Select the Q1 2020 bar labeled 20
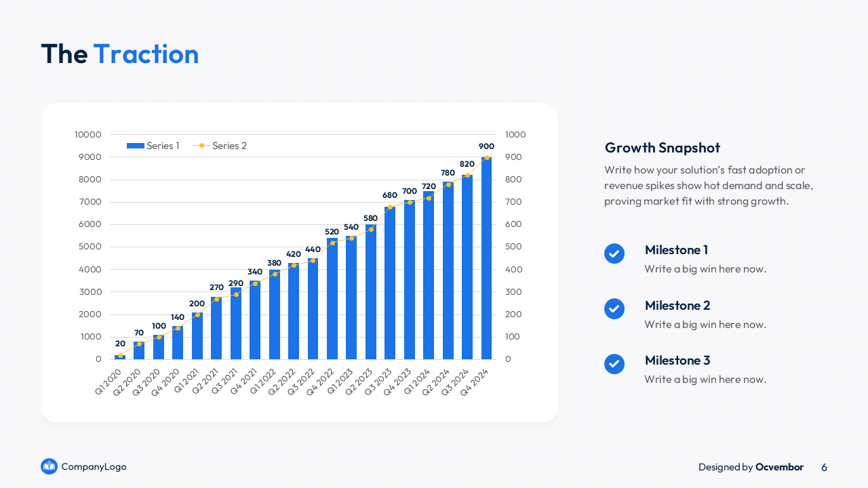Image resolution: width=868 pixels, height=488 pixels. [120, 357]
